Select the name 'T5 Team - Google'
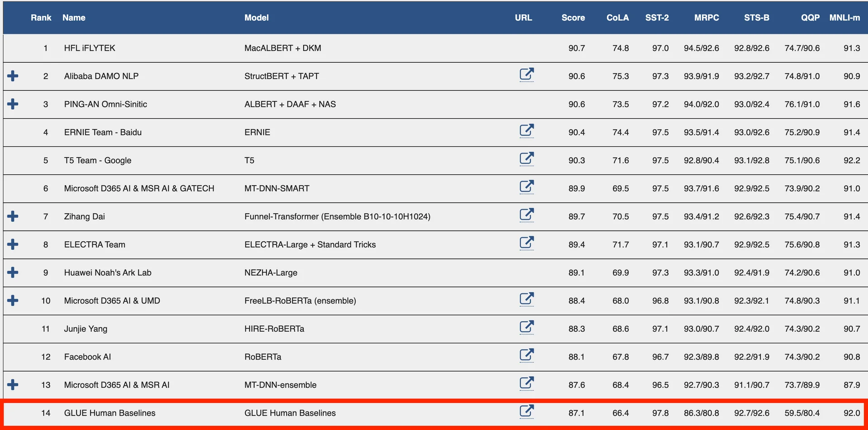 tap(98, 160)
